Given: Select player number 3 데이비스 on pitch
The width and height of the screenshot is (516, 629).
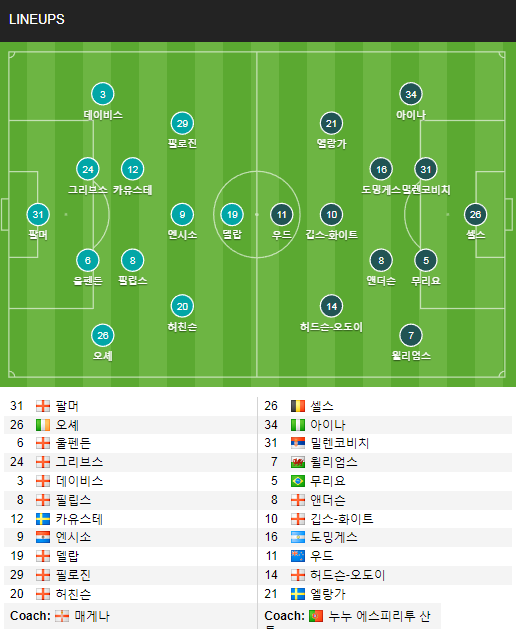Looking at the screenshot, I should [103, 94].
